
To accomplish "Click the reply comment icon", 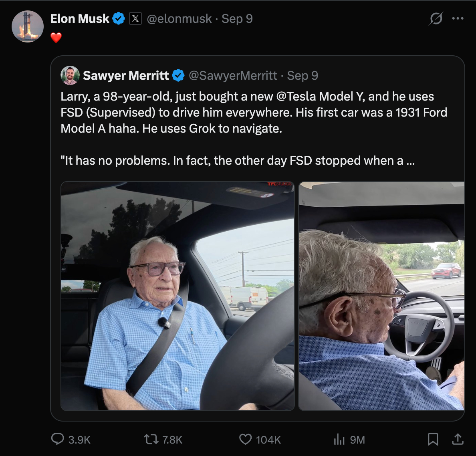I will tap(58, 439).
